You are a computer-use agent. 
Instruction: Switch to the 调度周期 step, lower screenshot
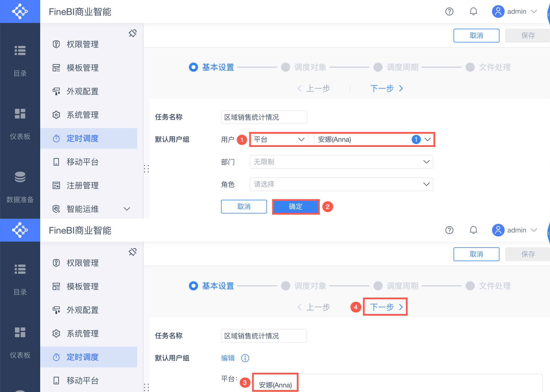point(396,286)
